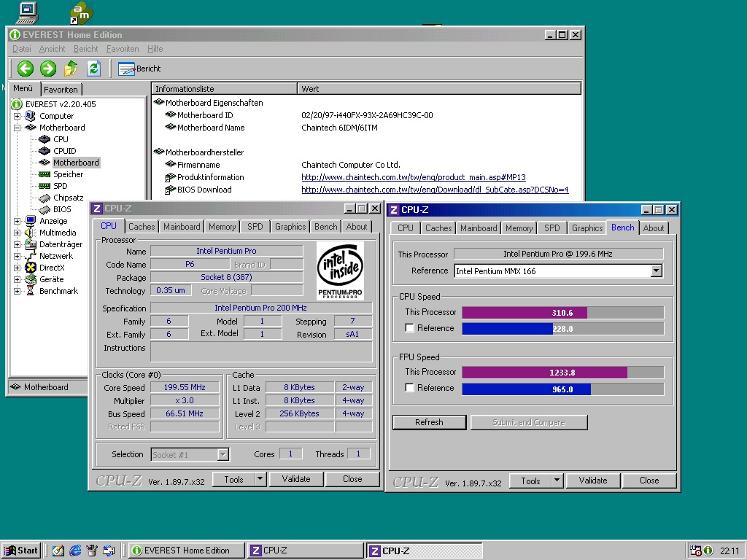Click the Refresh button in the Bench tab
The image size is (747, 560).
point(429,421)
